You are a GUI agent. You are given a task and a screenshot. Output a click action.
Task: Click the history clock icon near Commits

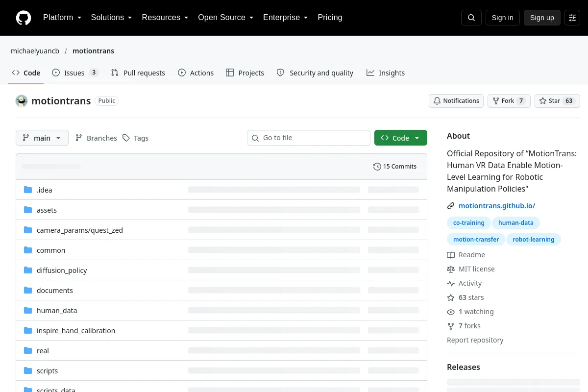coord(377,167)
